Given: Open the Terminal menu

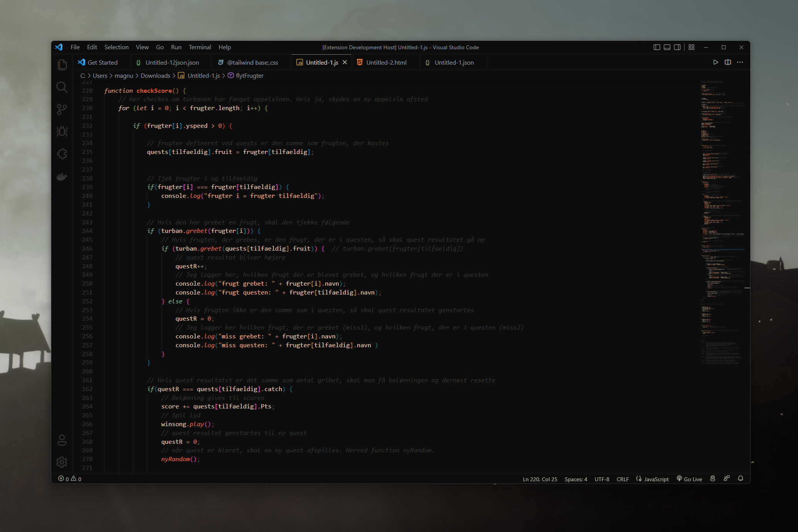Looking at the screenshot, I should click(200, 47).
